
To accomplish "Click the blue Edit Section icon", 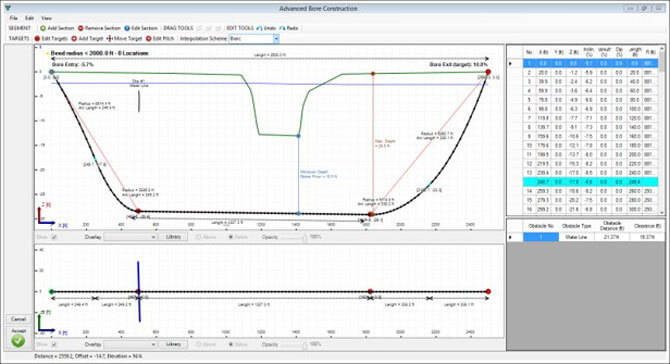I will pyautogui.click(x=127, y=28).
